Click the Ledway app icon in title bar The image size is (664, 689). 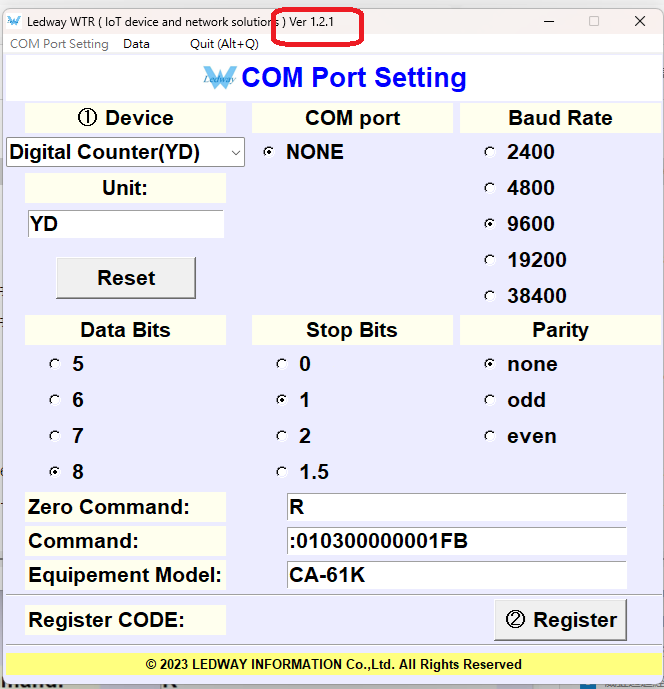pyautogui.click(x=14, y=21)
